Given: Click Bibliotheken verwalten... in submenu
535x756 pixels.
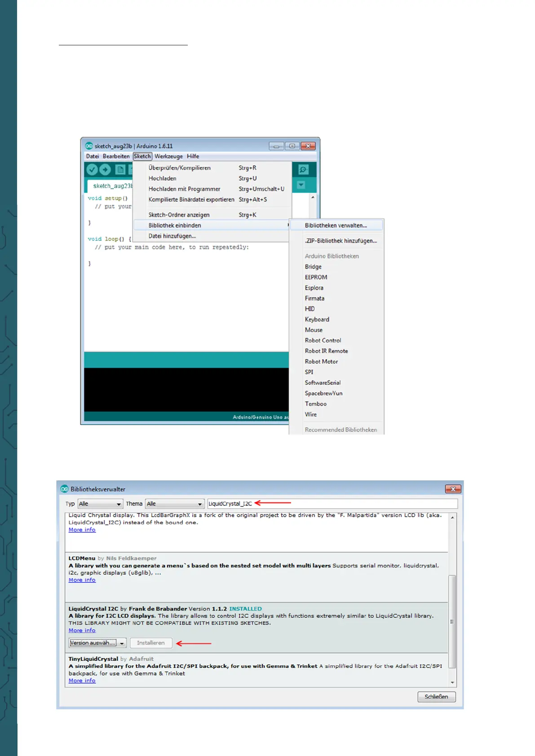Looking at the screenshot, I should tap(336, 225).
